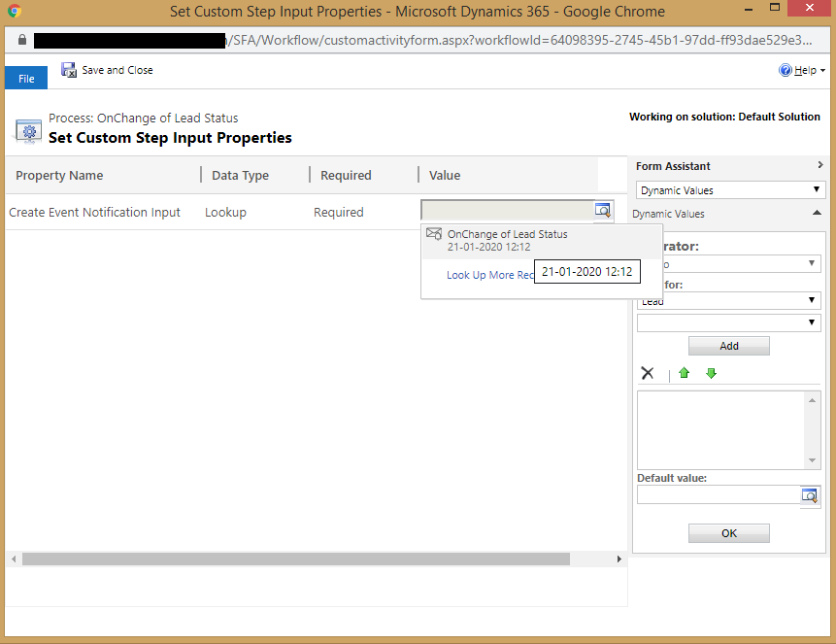
Task: Click Process: OnChange of Lead Status text
Action: (144, 118)
